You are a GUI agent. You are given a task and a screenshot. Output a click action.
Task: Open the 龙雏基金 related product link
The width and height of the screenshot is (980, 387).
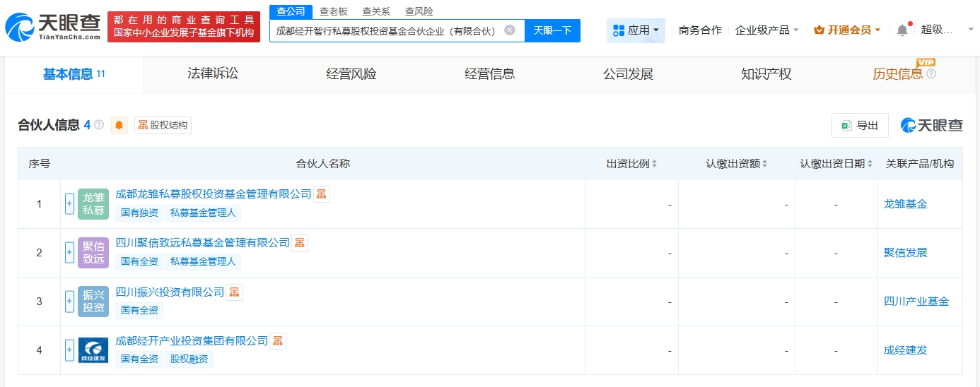[905, 204]
